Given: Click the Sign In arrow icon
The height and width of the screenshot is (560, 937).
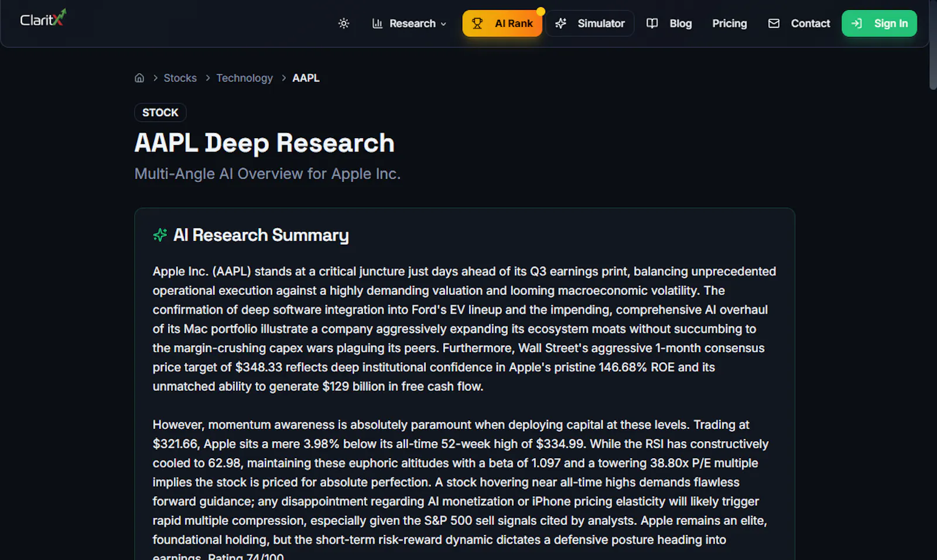Looking at the screenshot, I should tap(857, 23).
